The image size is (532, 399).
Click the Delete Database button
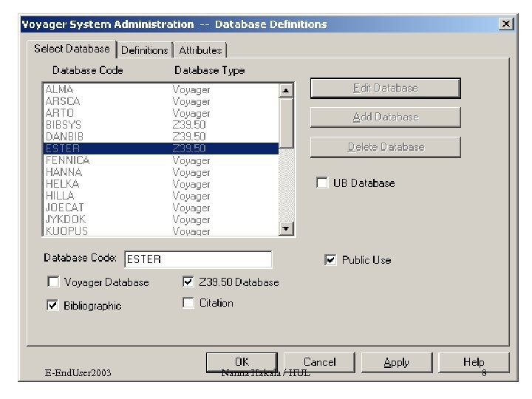[x=386, y=147]
